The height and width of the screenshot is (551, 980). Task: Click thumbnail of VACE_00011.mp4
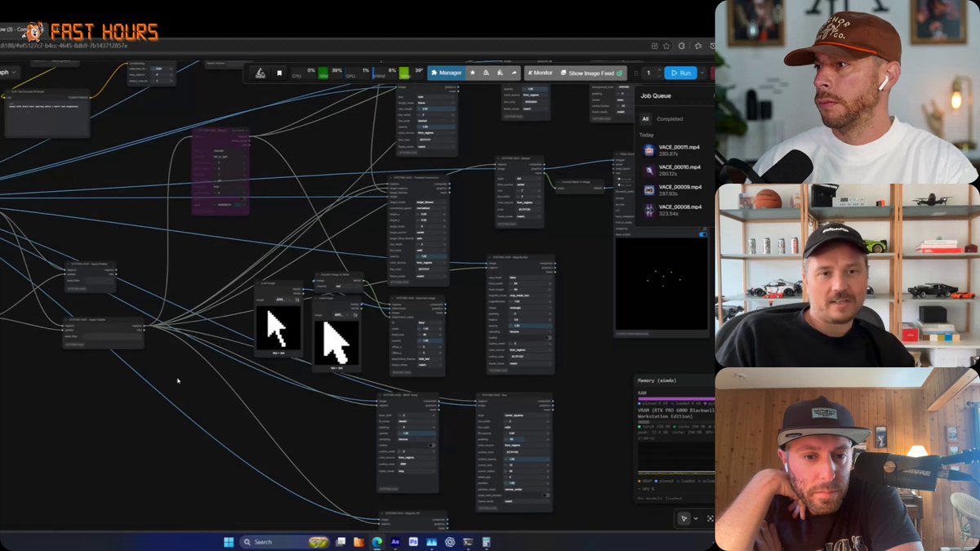(648, 150)
